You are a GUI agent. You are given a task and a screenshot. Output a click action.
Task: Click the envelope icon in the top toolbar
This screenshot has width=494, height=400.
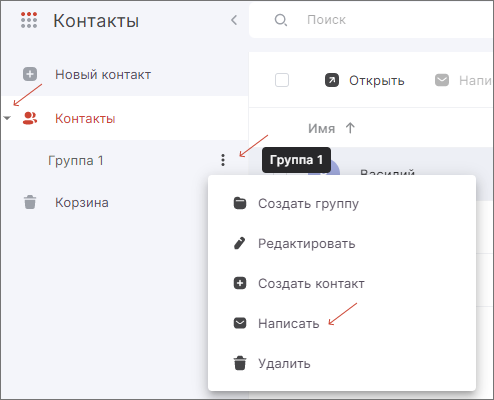pos(442,80)
